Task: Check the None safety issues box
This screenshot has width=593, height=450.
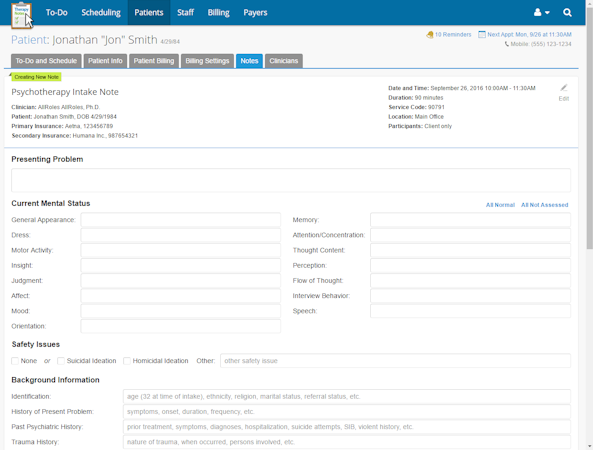Action: click(x=15, y=361)
